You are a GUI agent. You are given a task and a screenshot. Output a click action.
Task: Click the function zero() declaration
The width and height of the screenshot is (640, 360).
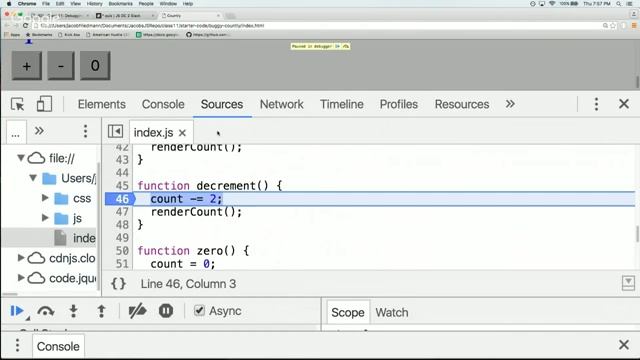click(x=193, y=251)
